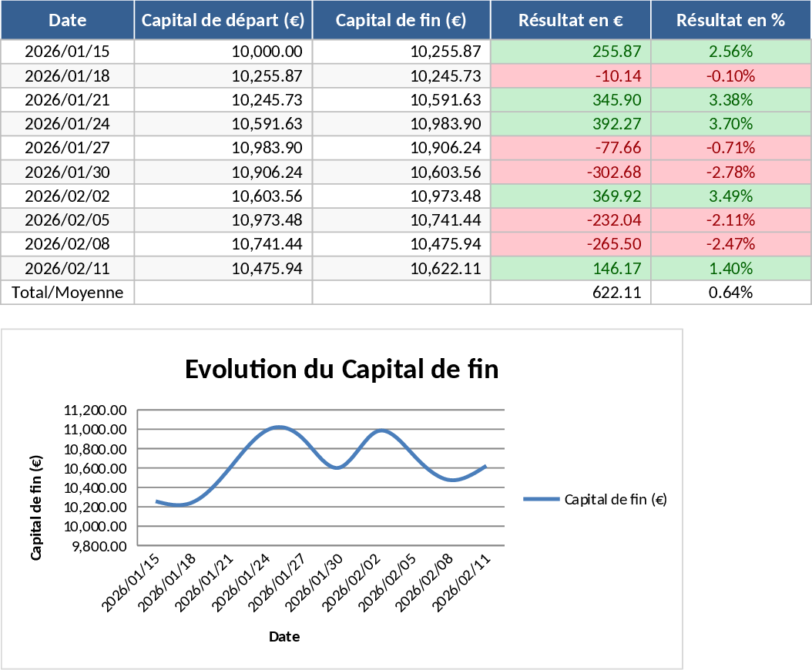
Task: Select the Capital de départ header
Action: click(223, 20)
